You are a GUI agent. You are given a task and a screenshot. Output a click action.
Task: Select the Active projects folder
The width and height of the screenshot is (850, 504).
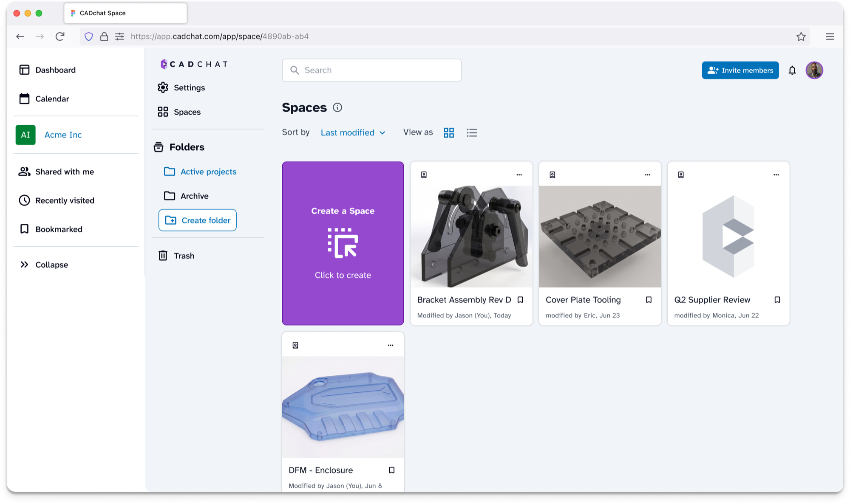[x=200, y=172]
